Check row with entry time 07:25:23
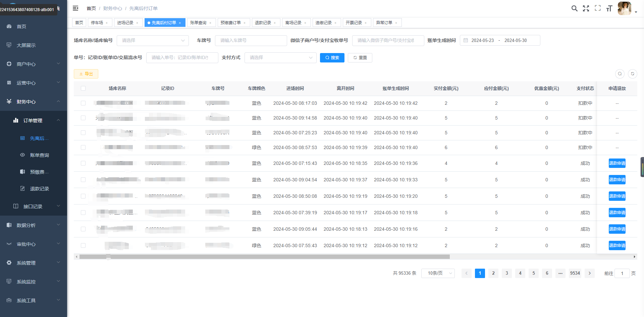 pyautogui.click(x=83, y=133)
